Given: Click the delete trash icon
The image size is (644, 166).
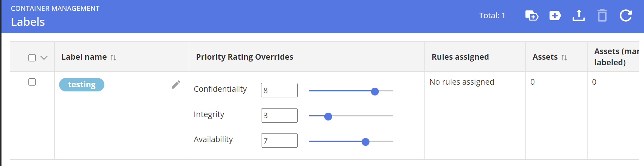Looking at the screenshot, I should pyautogui.click(x=602, y=16).
